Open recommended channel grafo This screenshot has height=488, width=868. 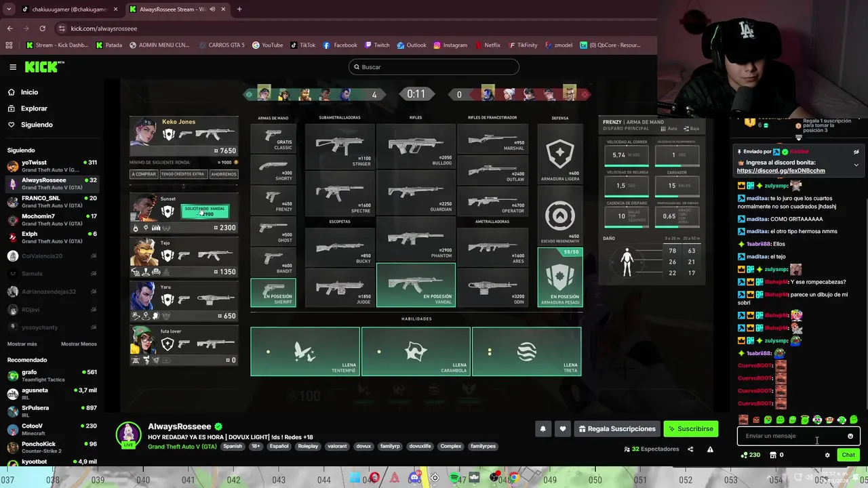pyautogui.click(x=52, y=375)
